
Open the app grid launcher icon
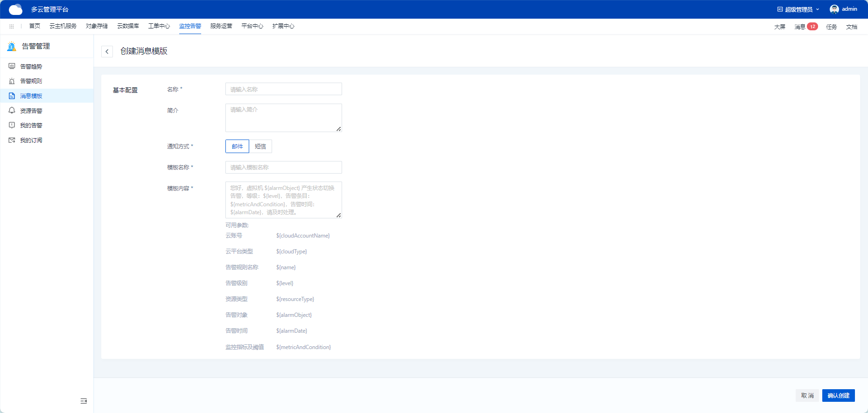click(x=12, y=27)
